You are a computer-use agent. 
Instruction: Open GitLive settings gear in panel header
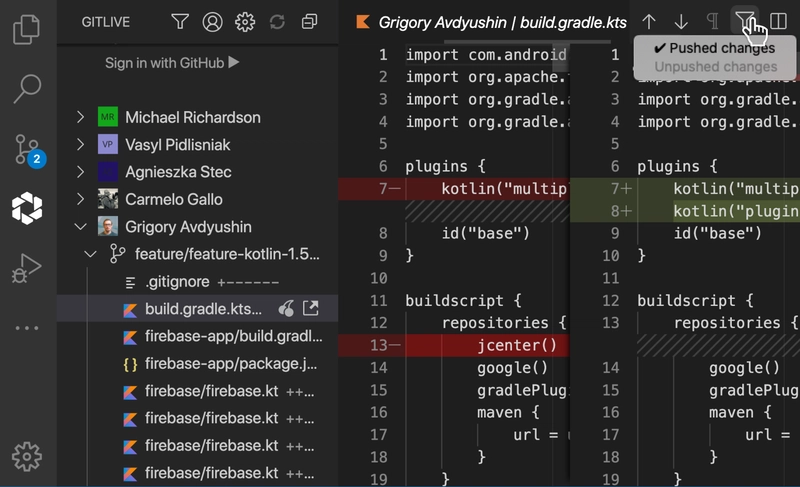point(245,21)
